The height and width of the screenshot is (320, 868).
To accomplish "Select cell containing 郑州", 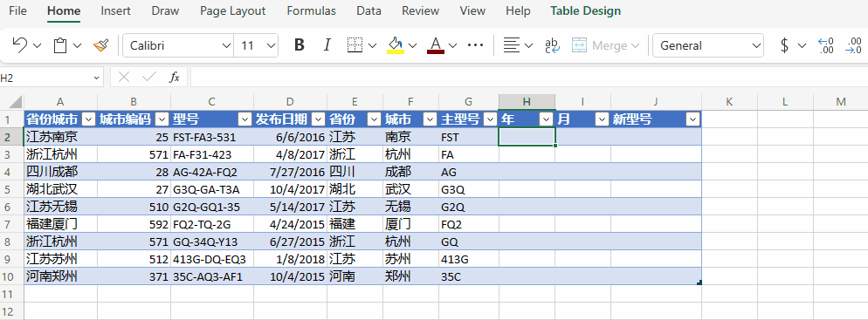I will (x=410, y=277).
